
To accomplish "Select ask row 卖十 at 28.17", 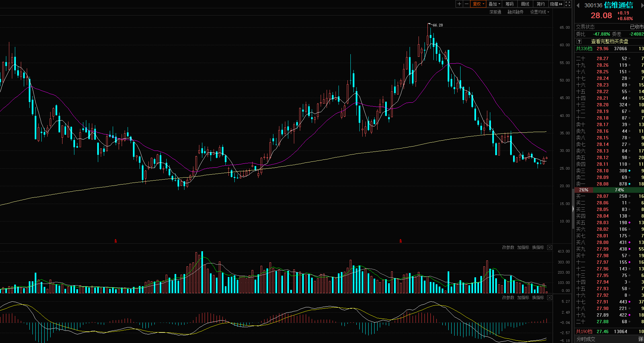I will [609, 124].
